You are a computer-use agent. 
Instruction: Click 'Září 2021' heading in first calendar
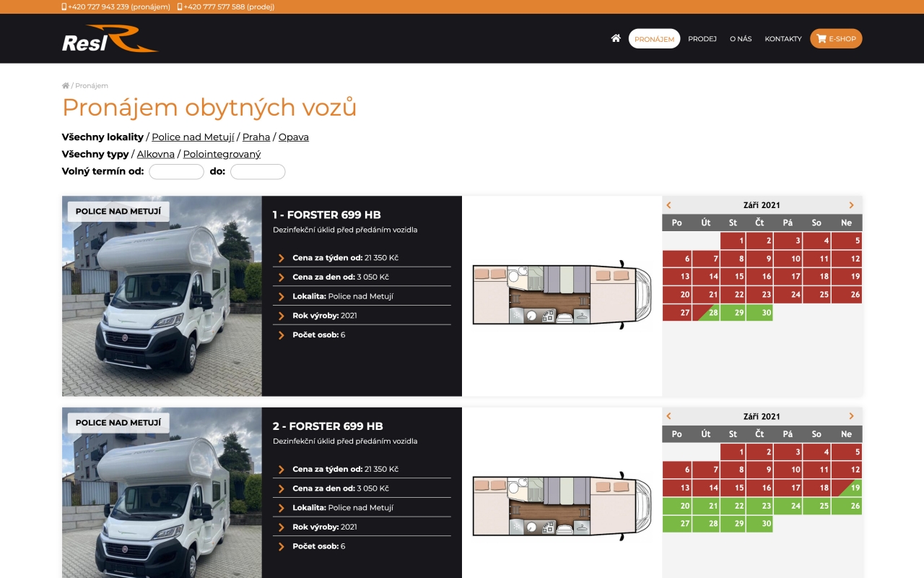(762, 205)
